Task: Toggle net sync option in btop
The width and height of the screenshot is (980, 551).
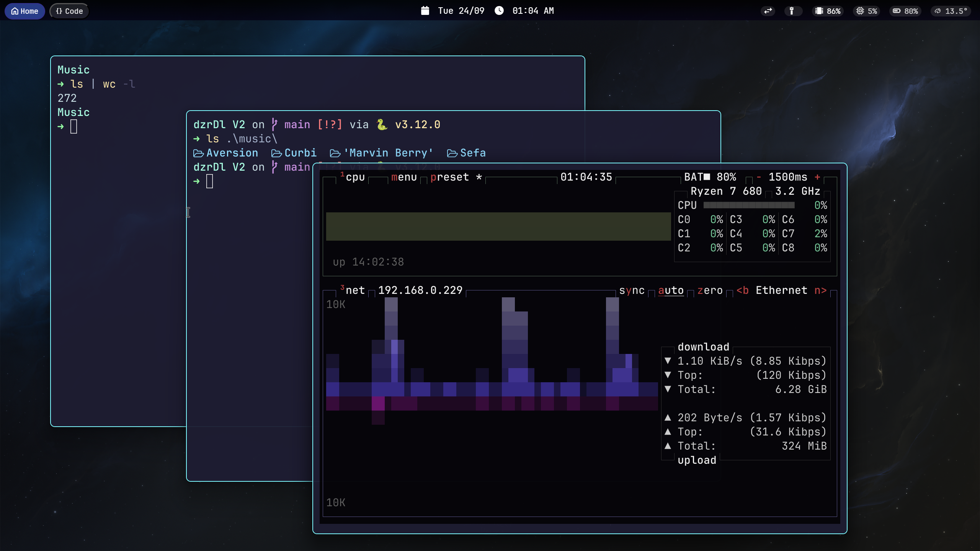Action: tap(632, 290)
